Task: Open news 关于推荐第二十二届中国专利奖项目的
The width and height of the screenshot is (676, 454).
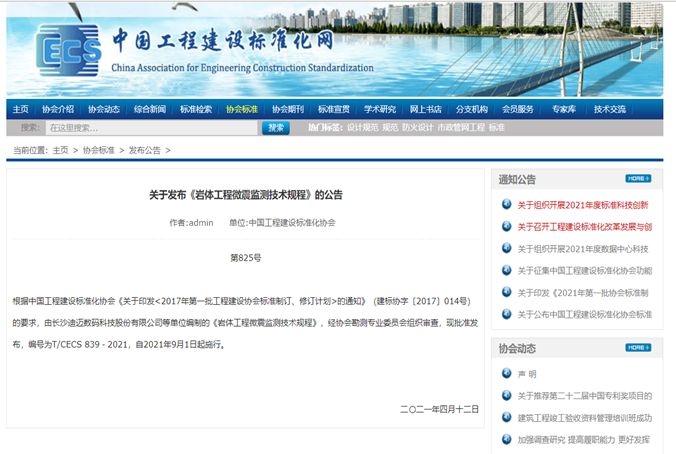Action: (585, 396)
